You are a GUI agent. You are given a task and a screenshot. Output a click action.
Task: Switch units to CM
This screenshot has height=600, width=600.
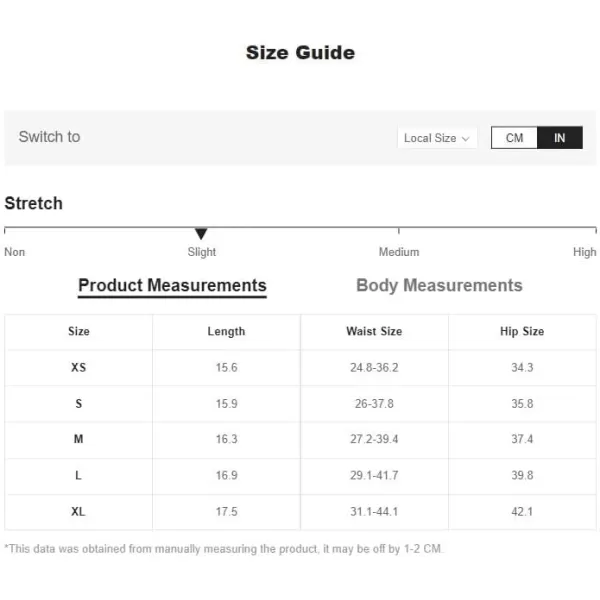pos(514,138)
